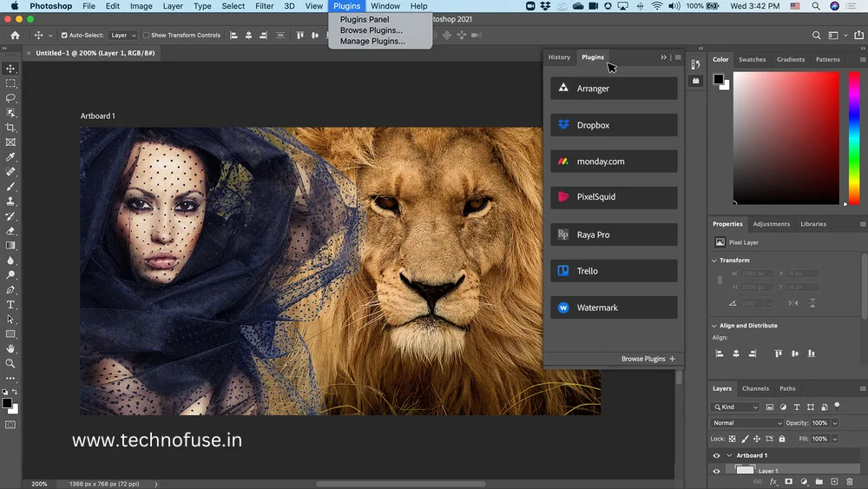Collapse the Artboard 1 layer group
The height and width of the screenshot is (489, 868).
coord(730,455)
